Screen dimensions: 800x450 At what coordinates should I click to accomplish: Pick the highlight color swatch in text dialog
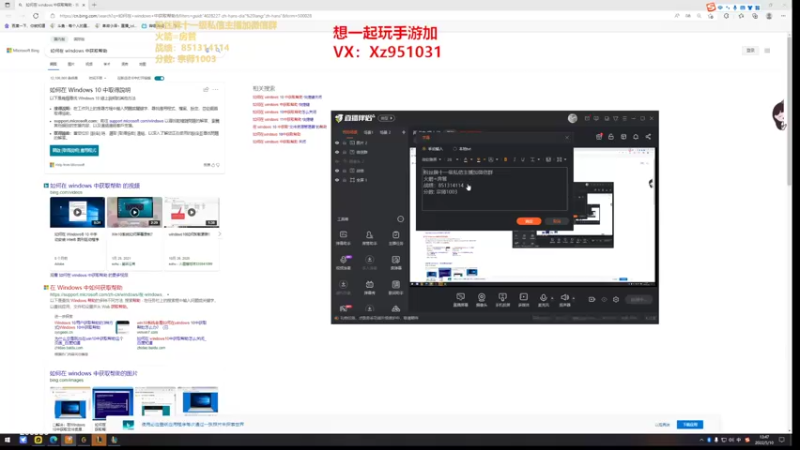click(x=478, y=160)
